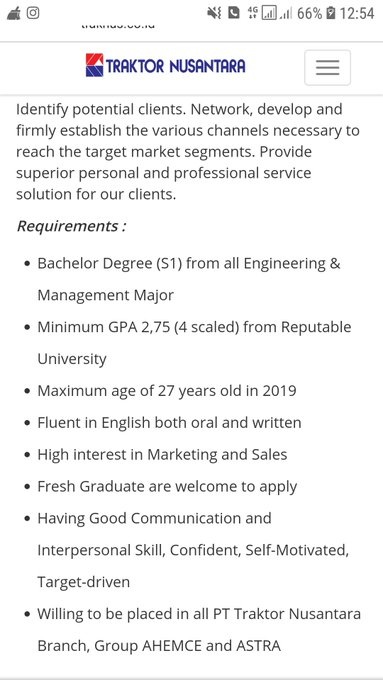Tap the Fresh Graduate are welcome line

coord(167,487)
